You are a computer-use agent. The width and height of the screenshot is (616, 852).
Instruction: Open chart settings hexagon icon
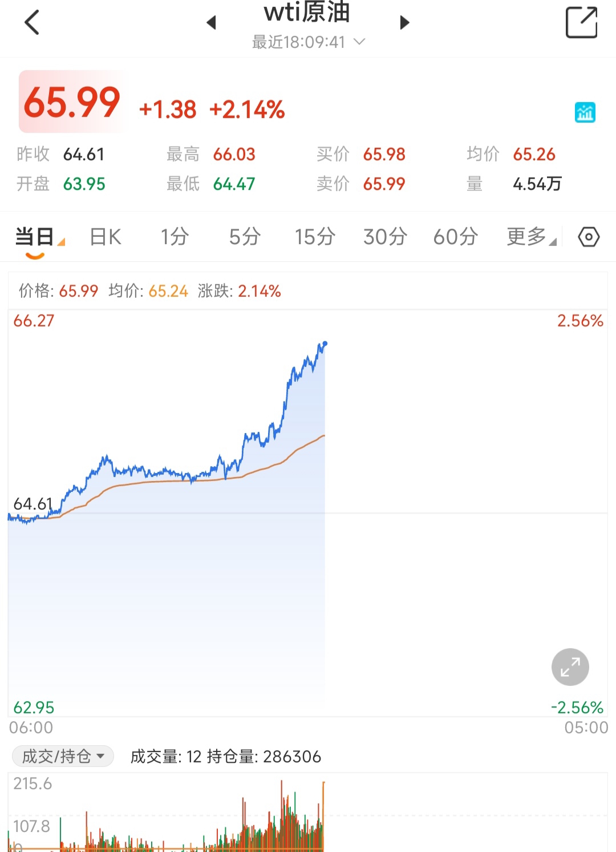tap(589, 237)
